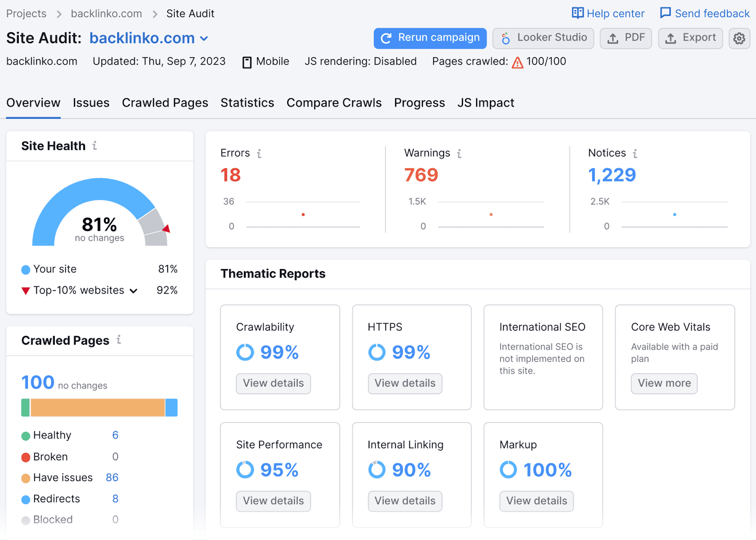Click the red Broken legend dot
The width and height of the screenshot is (756, 540).
26,457
